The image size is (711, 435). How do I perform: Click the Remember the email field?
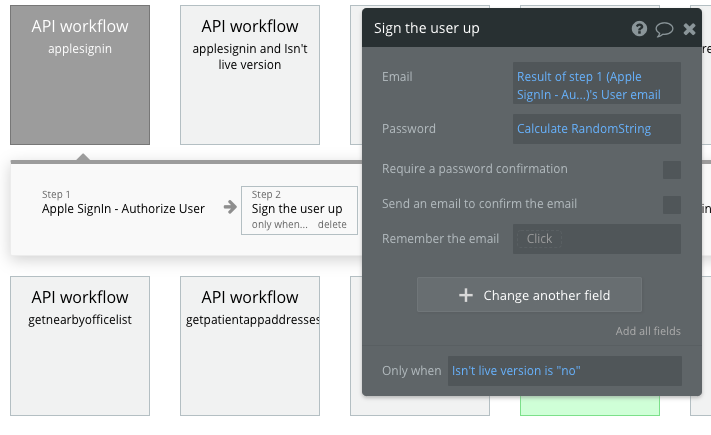coord(596,239)
